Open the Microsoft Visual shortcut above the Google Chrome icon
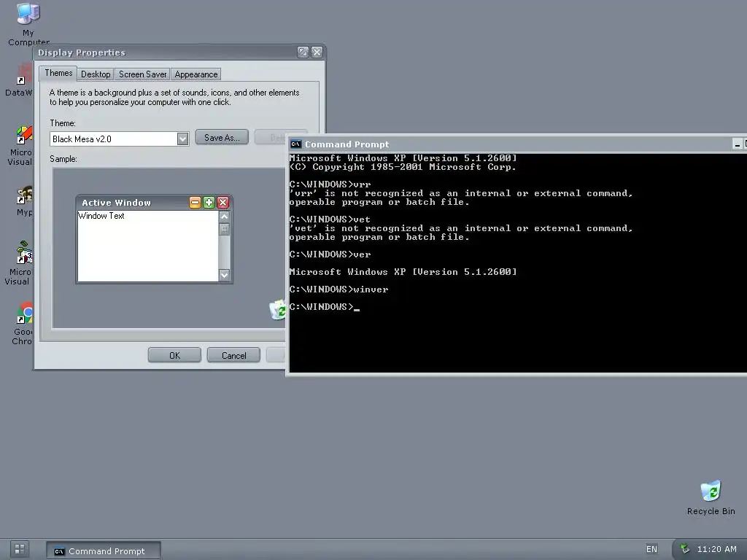This screenshot has height=560, width=747. coord(20,262)
